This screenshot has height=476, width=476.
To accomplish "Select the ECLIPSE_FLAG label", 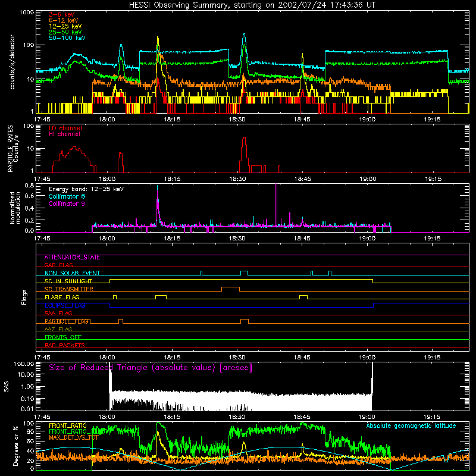I will (65, 305).
